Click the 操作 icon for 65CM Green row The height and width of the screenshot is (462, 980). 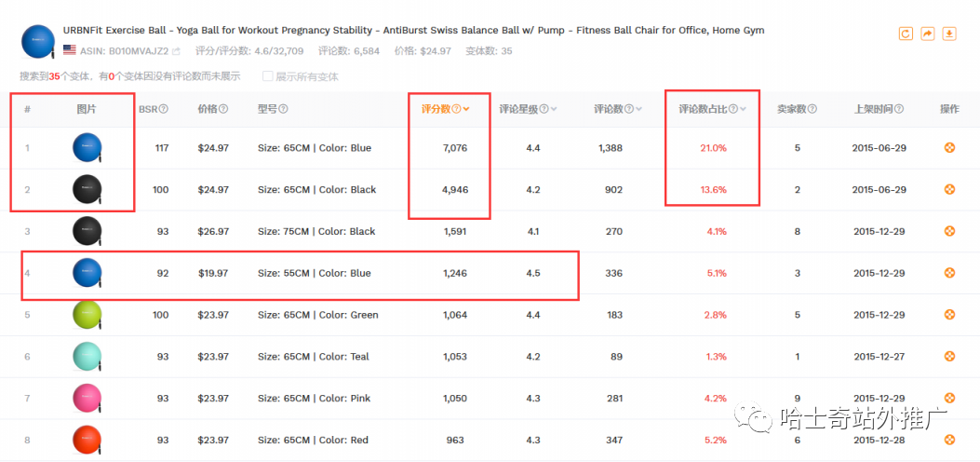pos(949,315)
